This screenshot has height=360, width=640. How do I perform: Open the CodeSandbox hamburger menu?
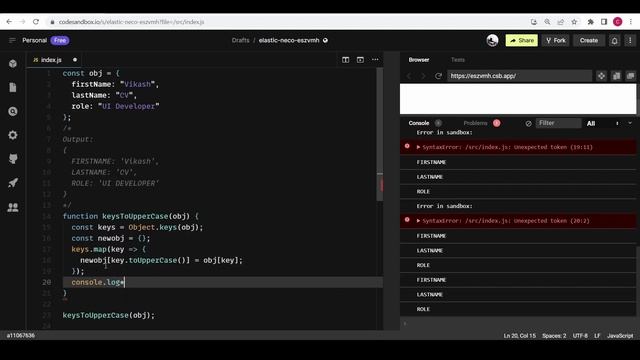pos(12,40)
